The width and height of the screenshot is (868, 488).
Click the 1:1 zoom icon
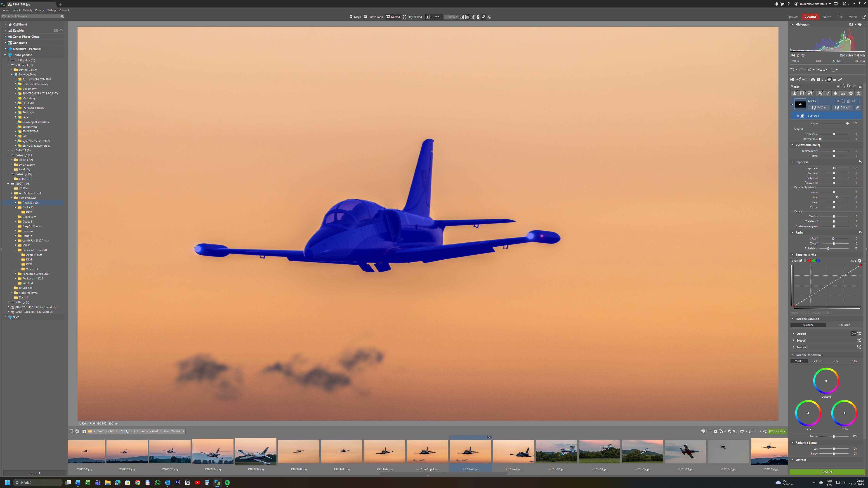point(462,17)
